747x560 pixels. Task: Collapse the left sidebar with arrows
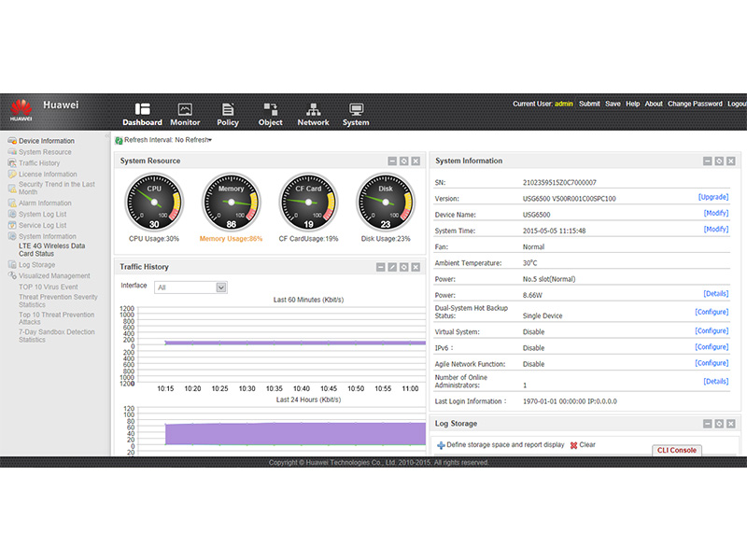[x=107, y=136]
